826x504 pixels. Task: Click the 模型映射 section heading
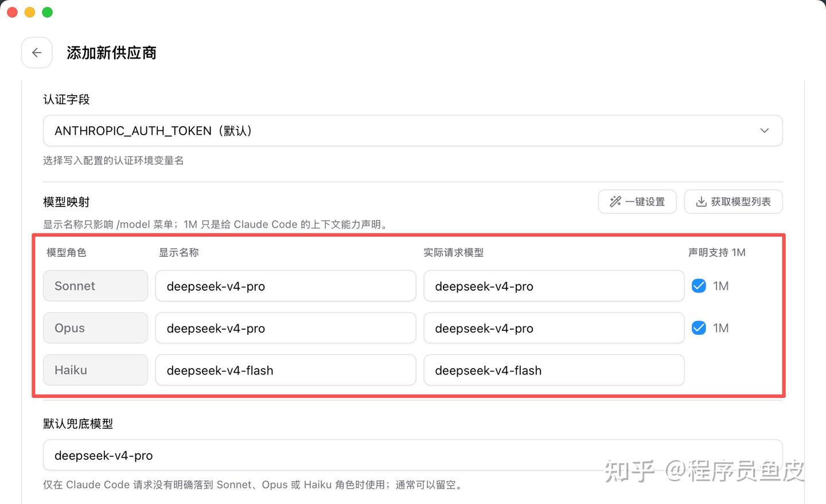tap(67, 202)
